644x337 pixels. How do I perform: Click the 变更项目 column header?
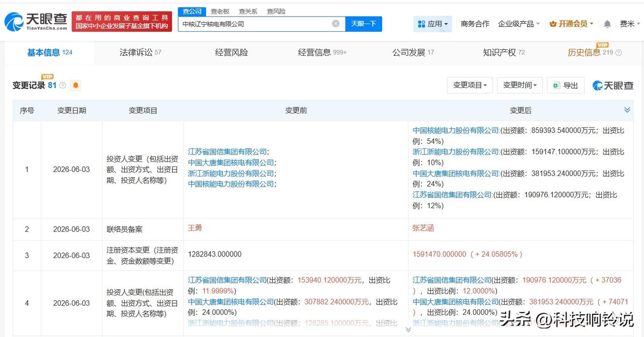[x=143, y=110]
